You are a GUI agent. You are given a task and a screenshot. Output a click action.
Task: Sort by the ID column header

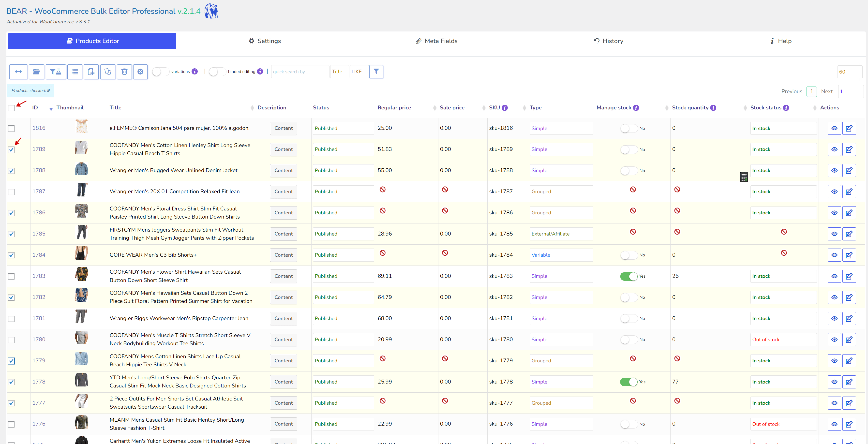[x=35, y=108]
